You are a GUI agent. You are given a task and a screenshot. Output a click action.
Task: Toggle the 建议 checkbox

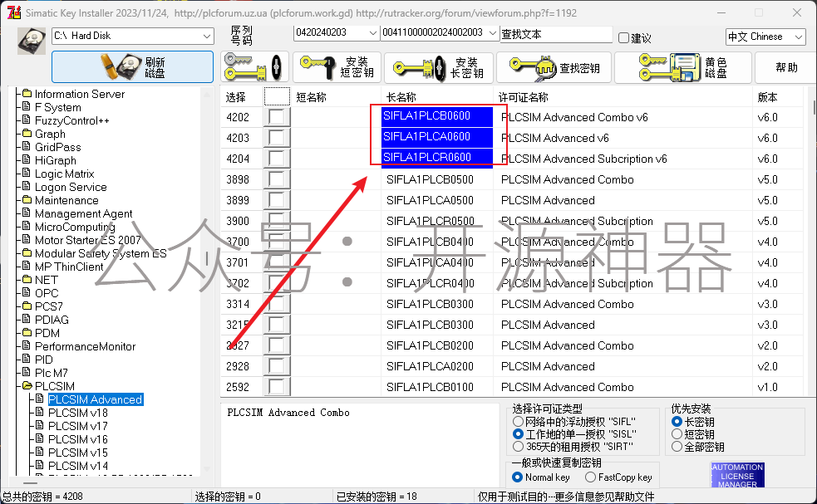coord(623,37)
